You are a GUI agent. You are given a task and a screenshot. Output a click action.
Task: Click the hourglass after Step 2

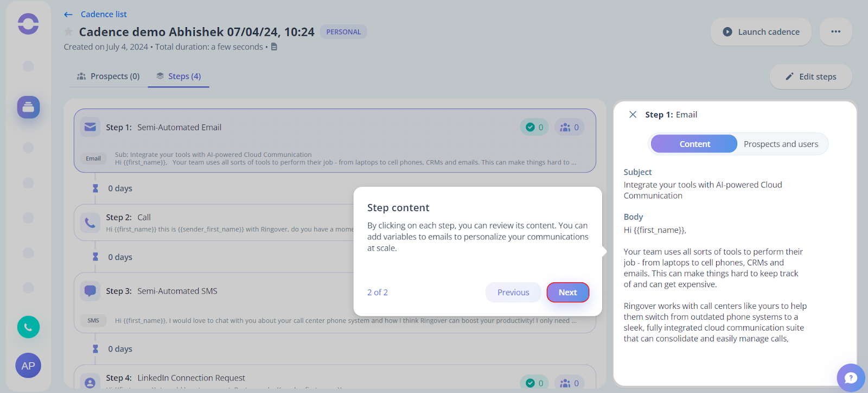95,257
